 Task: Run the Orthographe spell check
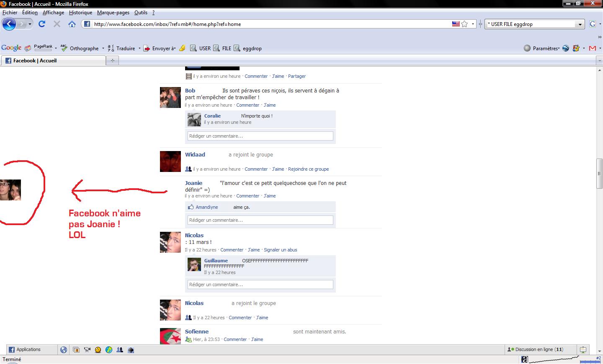(x=80, y=48)
